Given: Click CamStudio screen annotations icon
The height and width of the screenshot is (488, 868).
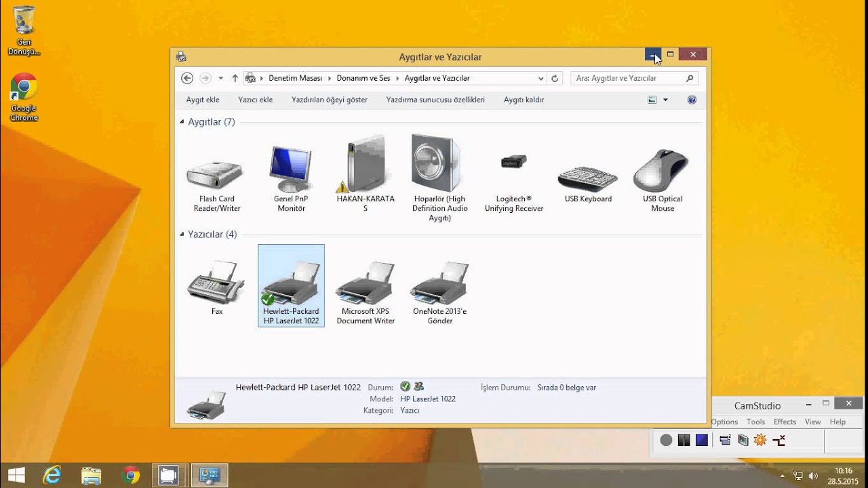Looking at the screenshot, I should [x=743, y=441].
